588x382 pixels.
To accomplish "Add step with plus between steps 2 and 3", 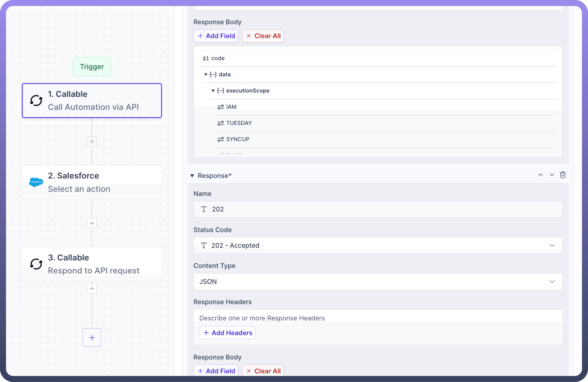I will click(x=92, y=223).
